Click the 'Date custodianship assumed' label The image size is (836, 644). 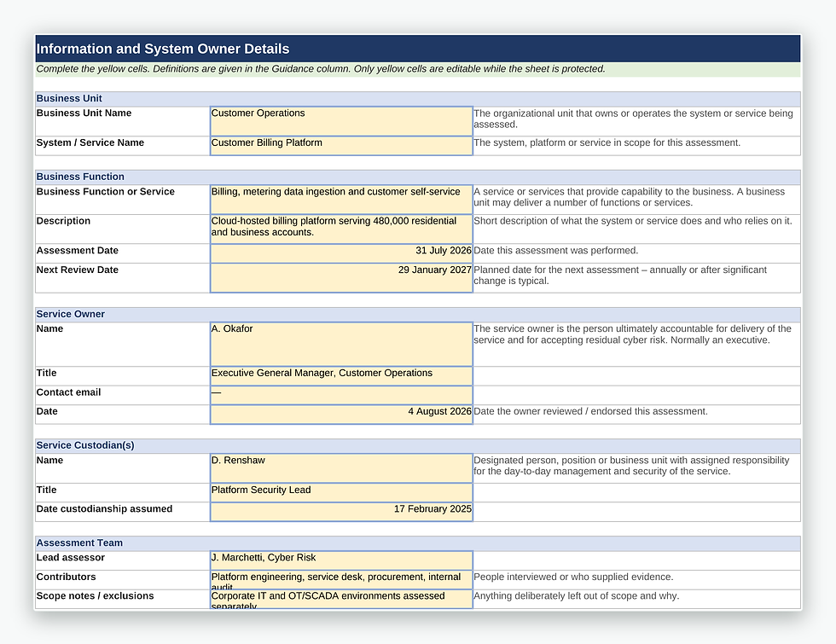point(104,509)
